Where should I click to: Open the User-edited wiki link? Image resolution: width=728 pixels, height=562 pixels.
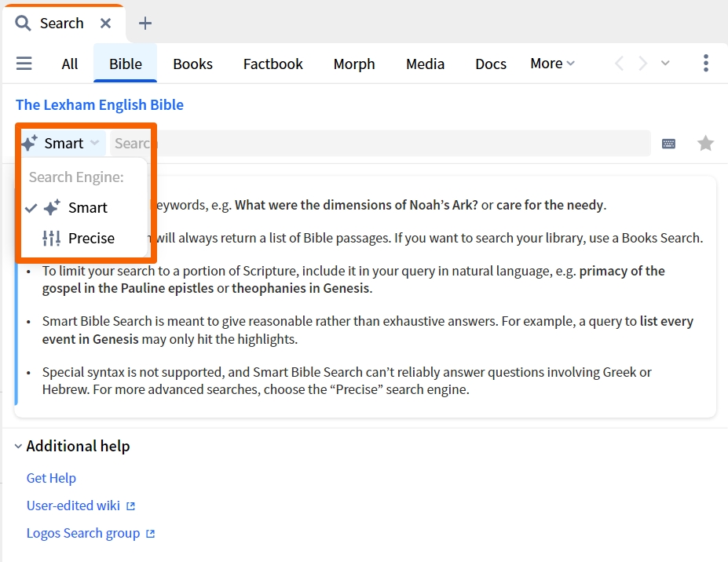[73, 505]
